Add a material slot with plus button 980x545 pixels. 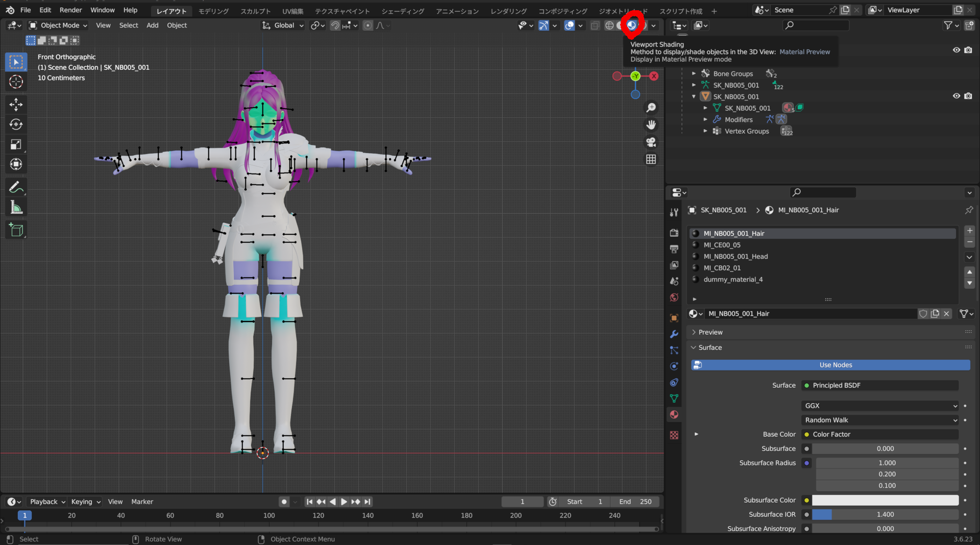[970, 231]
